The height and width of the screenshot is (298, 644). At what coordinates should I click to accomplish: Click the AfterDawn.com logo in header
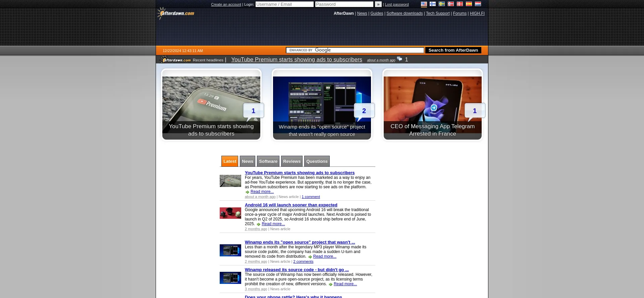[175, 13]
